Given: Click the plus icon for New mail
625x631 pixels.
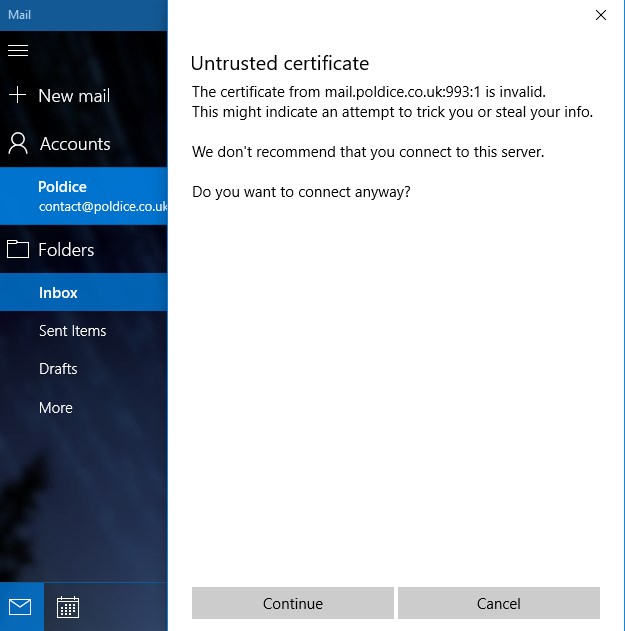Looking at the screenshot, I should [17, 96].
